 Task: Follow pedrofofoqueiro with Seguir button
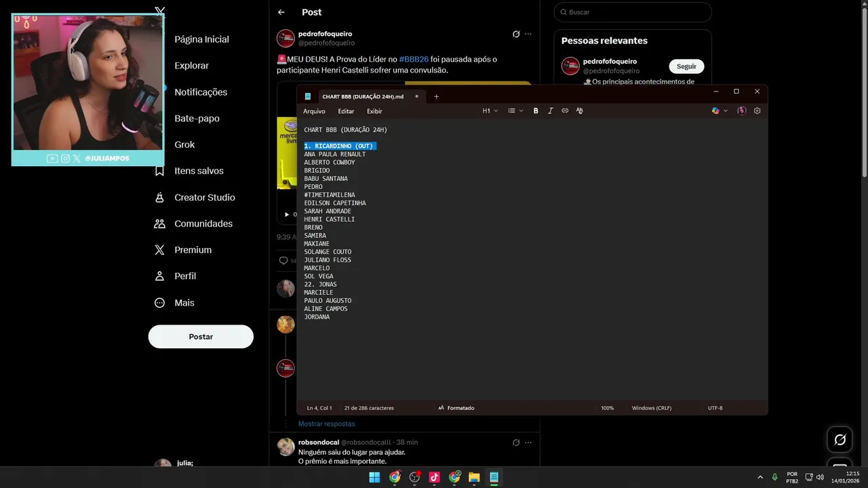[x=686, y=66]
